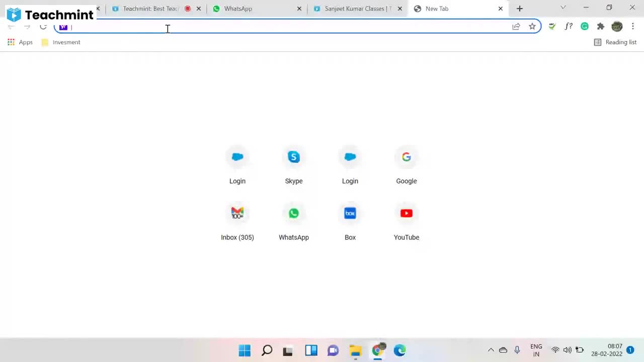Open the date and time 08:07
This screenshot has height=362, width=644.
tap(607, 350)
